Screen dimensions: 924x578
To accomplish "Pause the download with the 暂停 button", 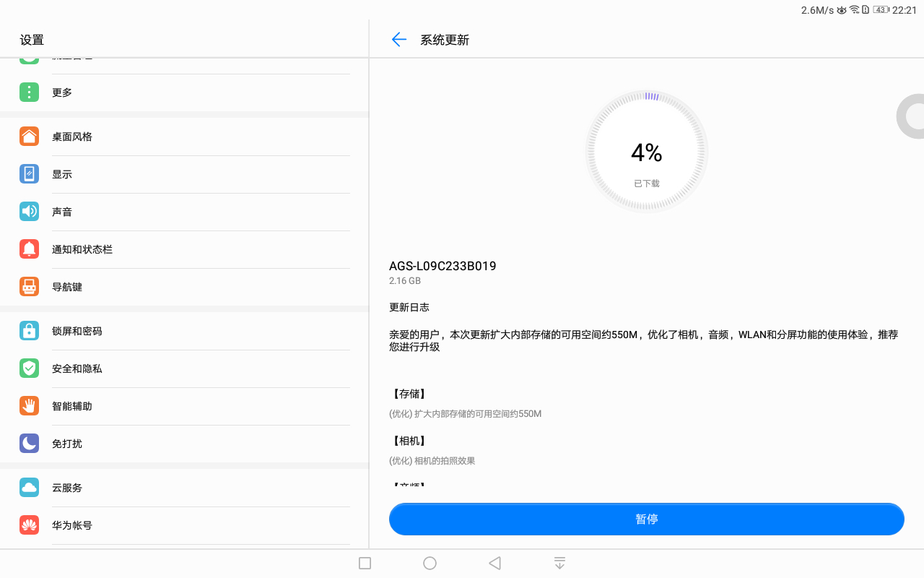I will click(647, 519).
